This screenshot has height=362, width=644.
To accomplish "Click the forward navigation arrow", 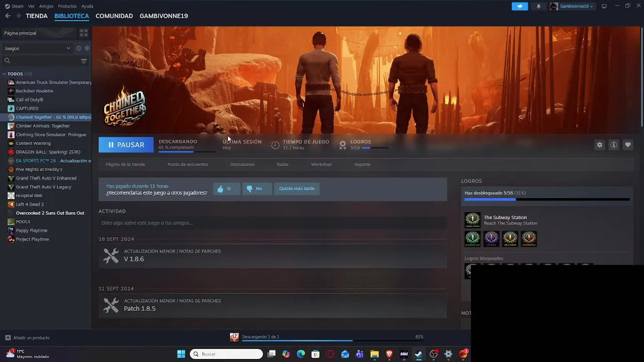I will pyautogui.click(x=19, y=16).
